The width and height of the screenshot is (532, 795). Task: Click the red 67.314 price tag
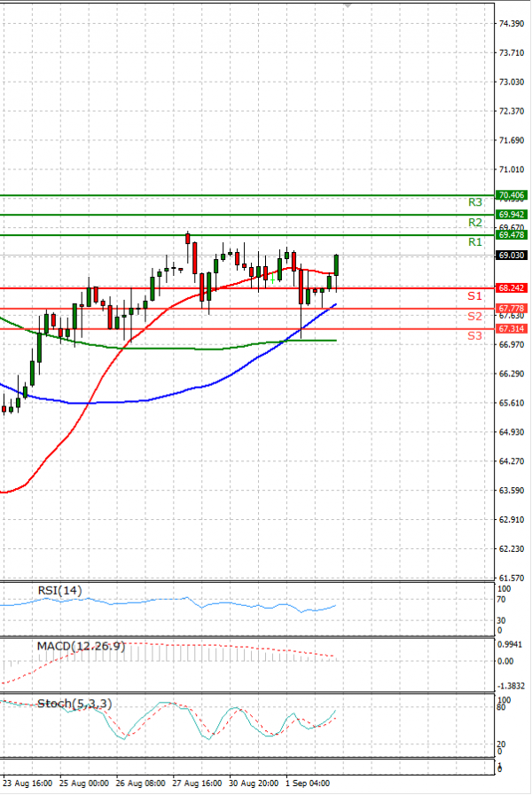point(512,328)
